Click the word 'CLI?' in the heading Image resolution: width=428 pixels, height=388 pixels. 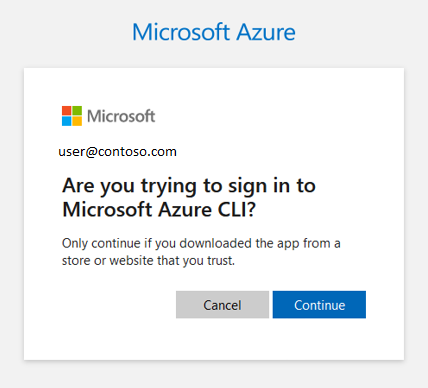(237, 210)
